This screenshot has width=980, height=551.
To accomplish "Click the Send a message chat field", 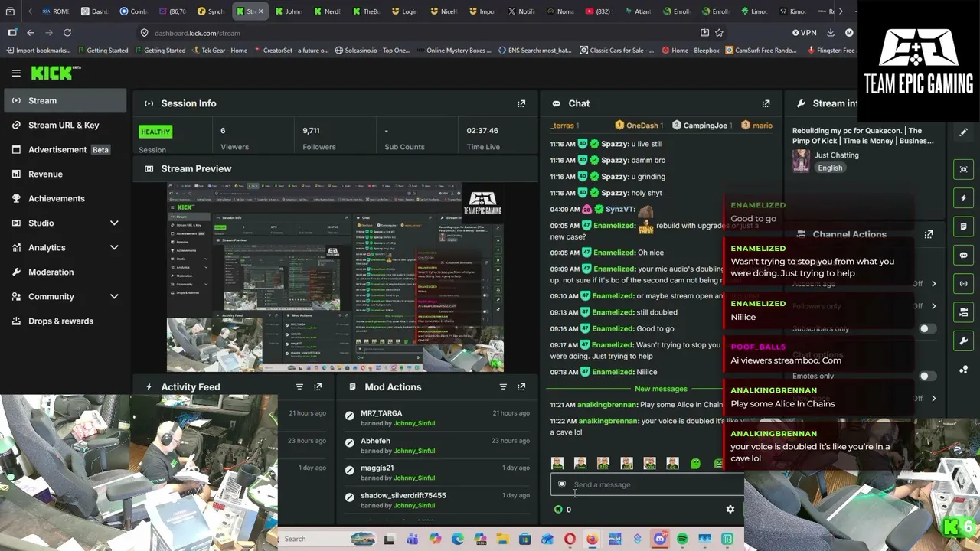I will point(647,484).
